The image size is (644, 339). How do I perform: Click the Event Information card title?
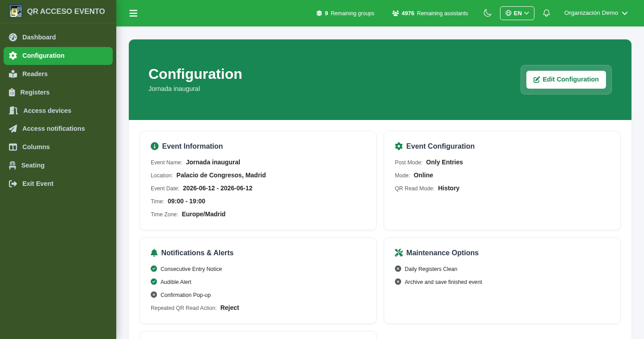(192, 146)
